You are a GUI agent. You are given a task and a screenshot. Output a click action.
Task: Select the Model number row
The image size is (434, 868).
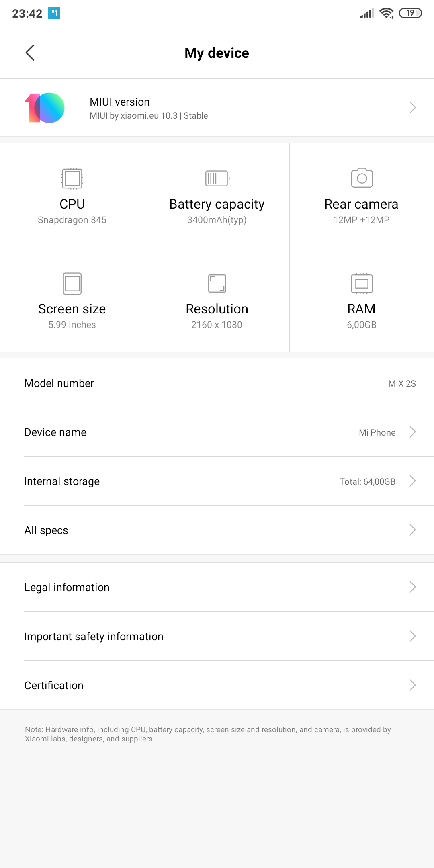pos(217,383)
